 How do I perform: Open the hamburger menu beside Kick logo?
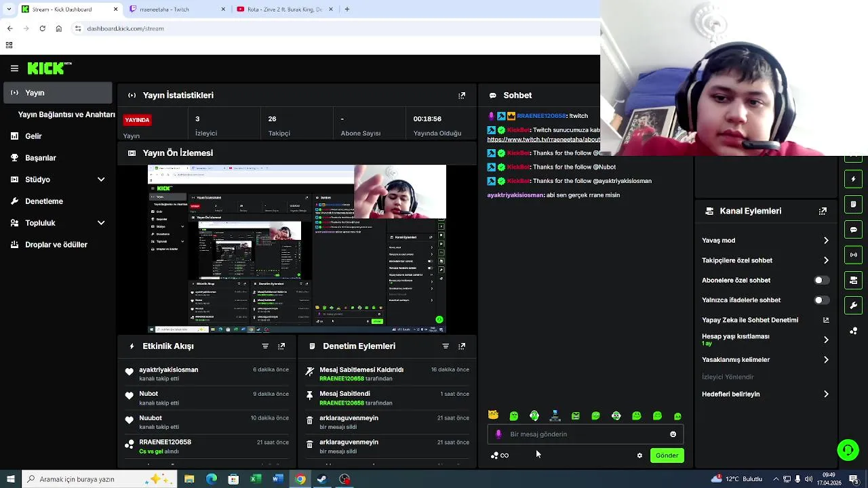pos(14,68)
